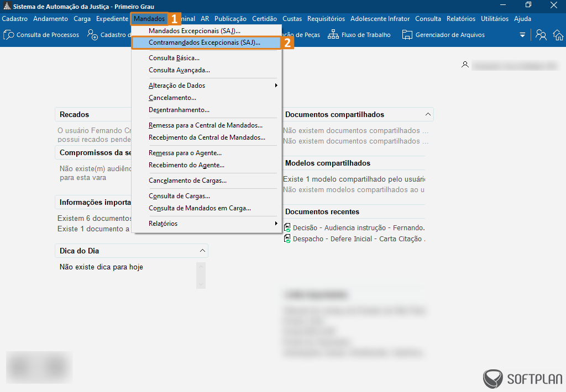Screen dimensions: 566x392
Task: Click the user profile icon
Action: click(x=465, y=65)
